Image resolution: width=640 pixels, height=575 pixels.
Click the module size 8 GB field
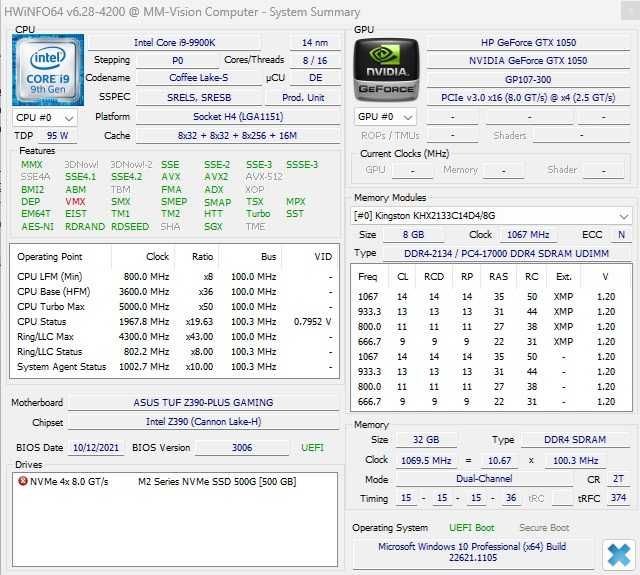[x=413, y=235]
